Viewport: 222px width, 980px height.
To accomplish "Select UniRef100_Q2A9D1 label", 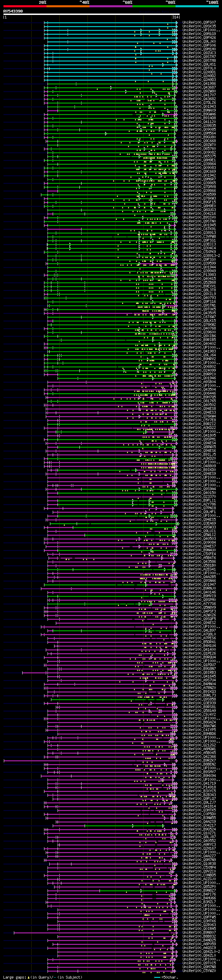I will 199,72.
